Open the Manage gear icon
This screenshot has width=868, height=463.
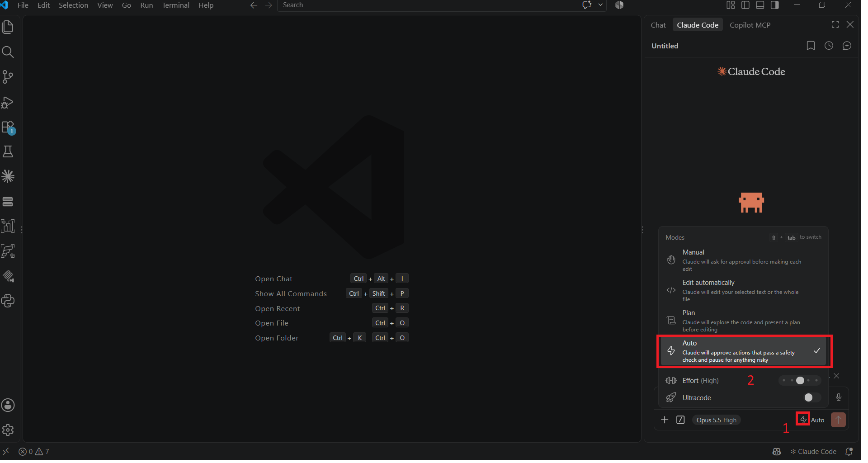(x=8, y=430)
